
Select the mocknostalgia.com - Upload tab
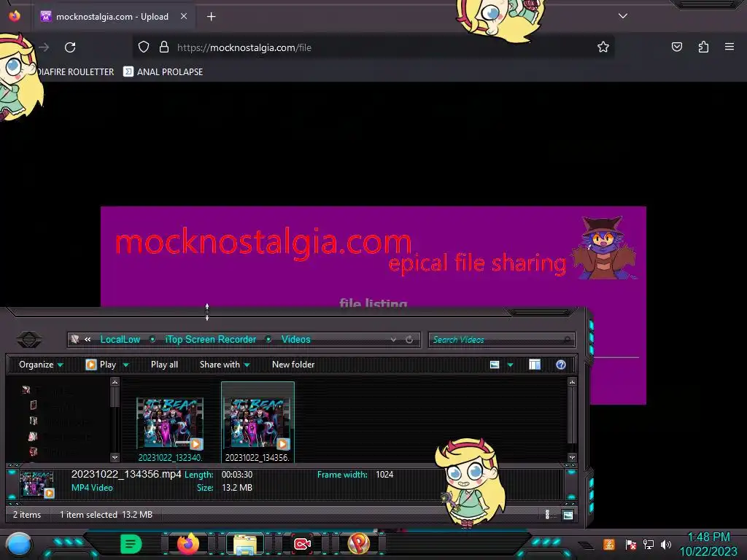pos(112,17)
